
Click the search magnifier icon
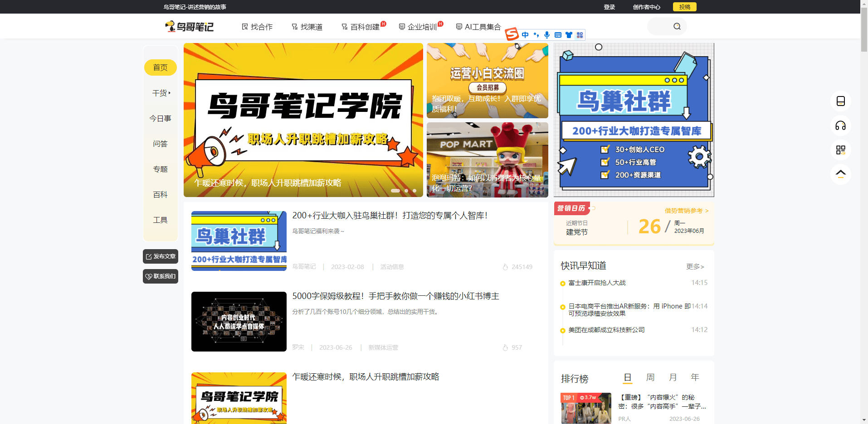pos(677,27)
